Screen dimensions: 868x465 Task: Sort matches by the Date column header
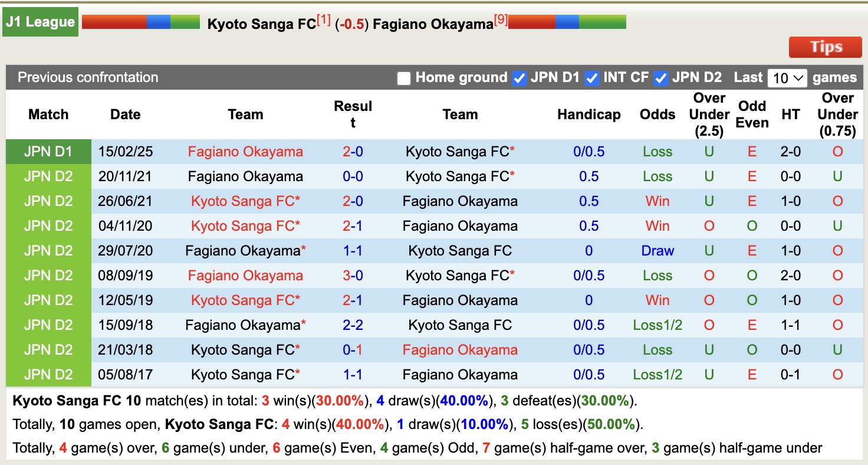tap(125, 114)
